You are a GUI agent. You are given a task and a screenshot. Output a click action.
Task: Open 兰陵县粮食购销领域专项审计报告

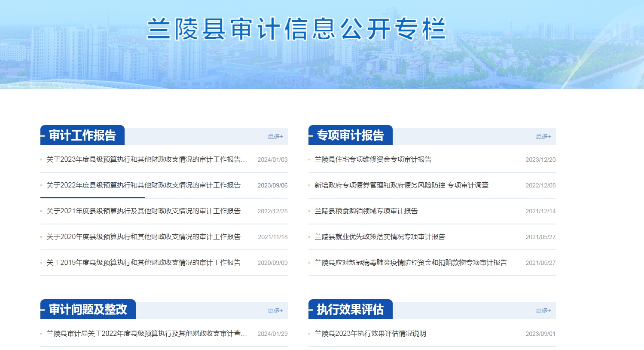366,211
